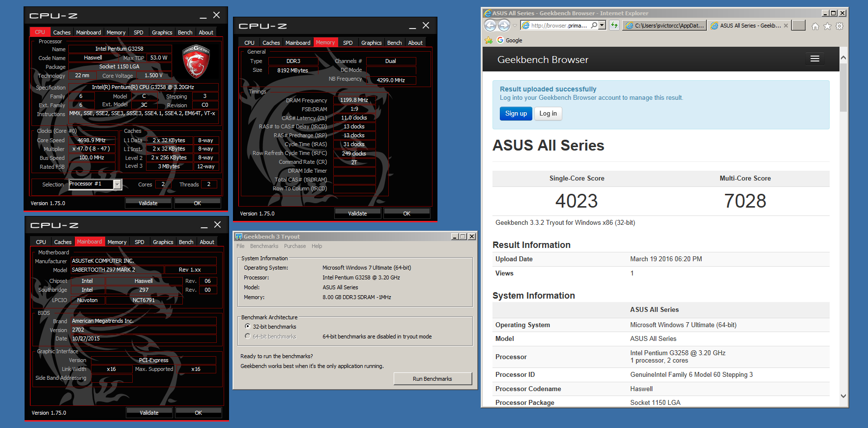This screenshot has height=428, width=868.
Task: Click Internet Explorer title bar logo icon
Action: 488,13
